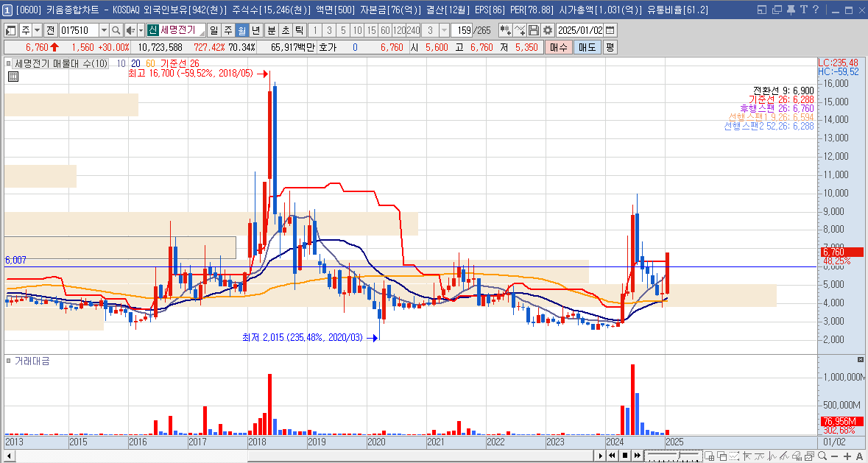
Task: Click the crosshair axis icon at bottom
Action: click(748, 456)
